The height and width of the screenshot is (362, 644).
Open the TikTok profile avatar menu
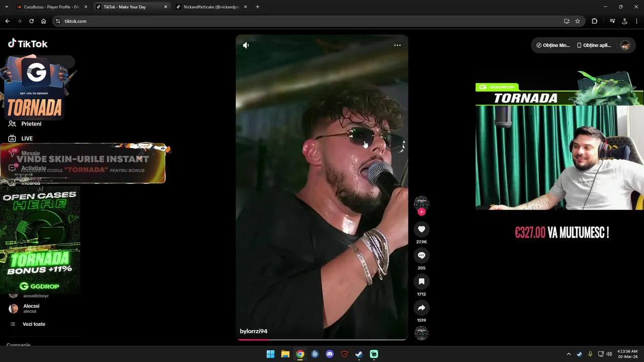[625, 45]
